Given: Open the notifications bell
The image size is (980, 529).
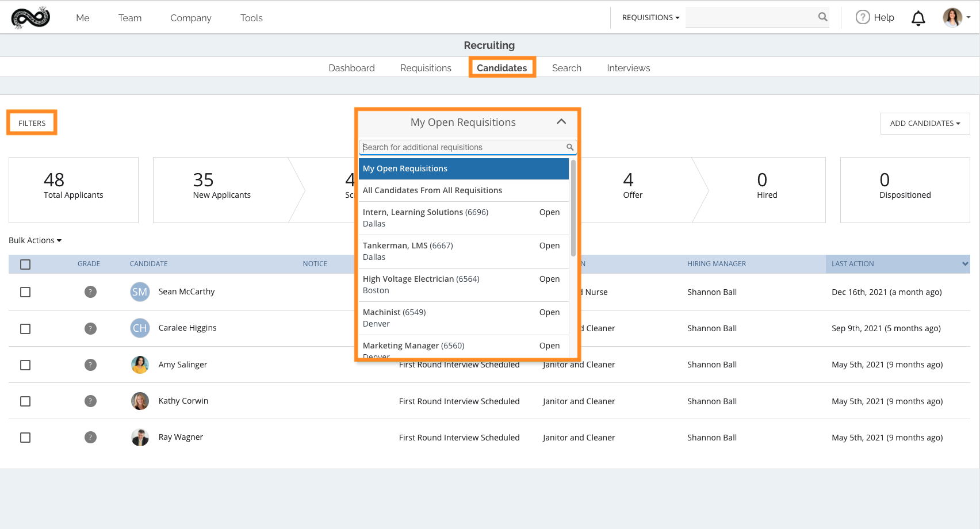Looking at the screenshot, I should (x=918, y=18).
